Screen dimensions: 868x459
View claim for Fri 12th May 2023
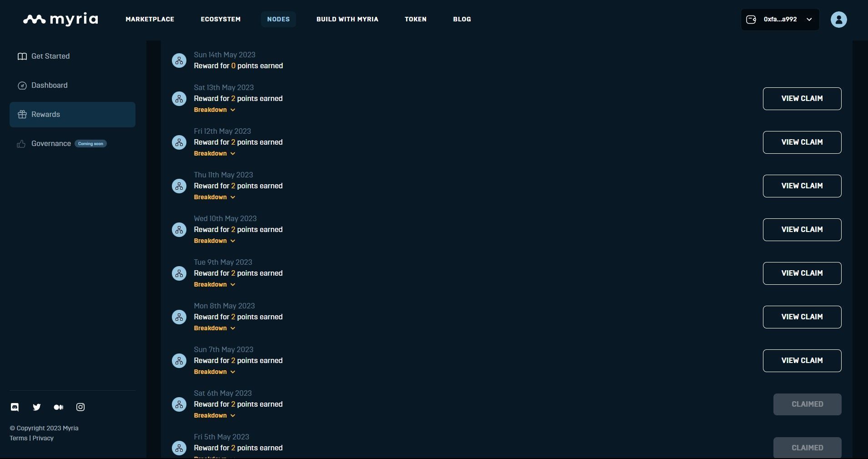coord(802,142)
